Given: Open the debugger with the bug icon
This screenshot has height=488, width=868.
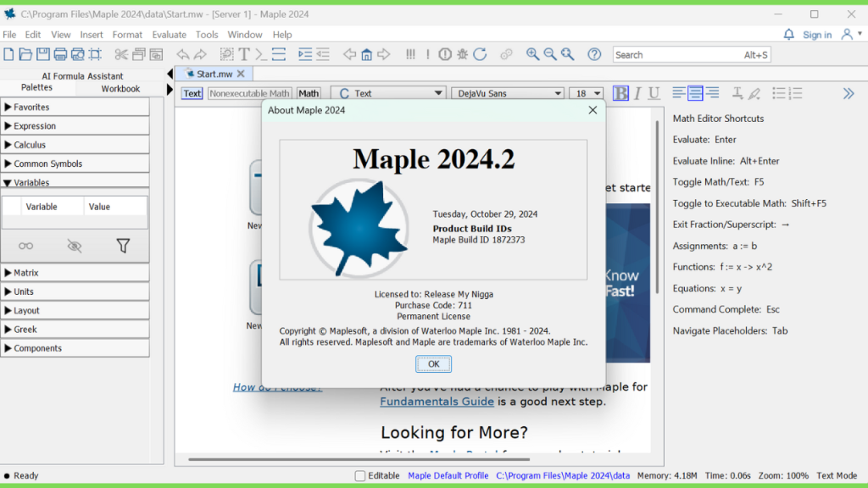Looking at the screenshot, I should 462,54.
